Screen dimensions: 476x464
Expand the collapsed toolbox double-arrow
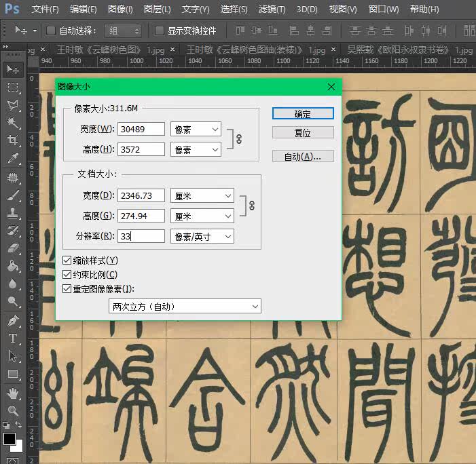click(x=5, y=46)
